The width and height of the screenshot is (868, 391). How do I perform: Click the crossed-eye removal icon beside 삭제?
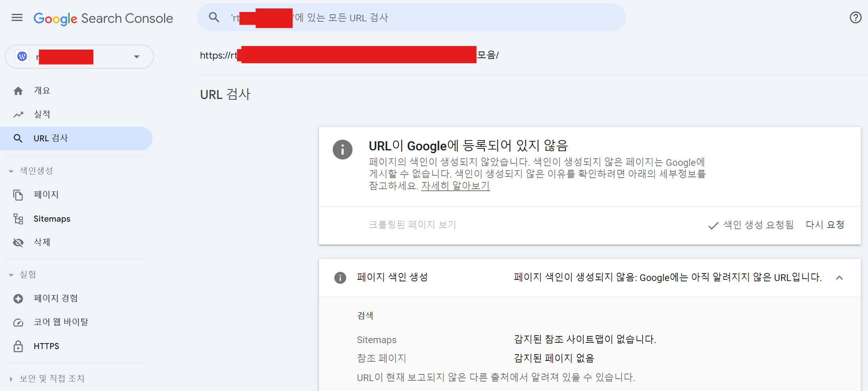[x=18, y=242]
